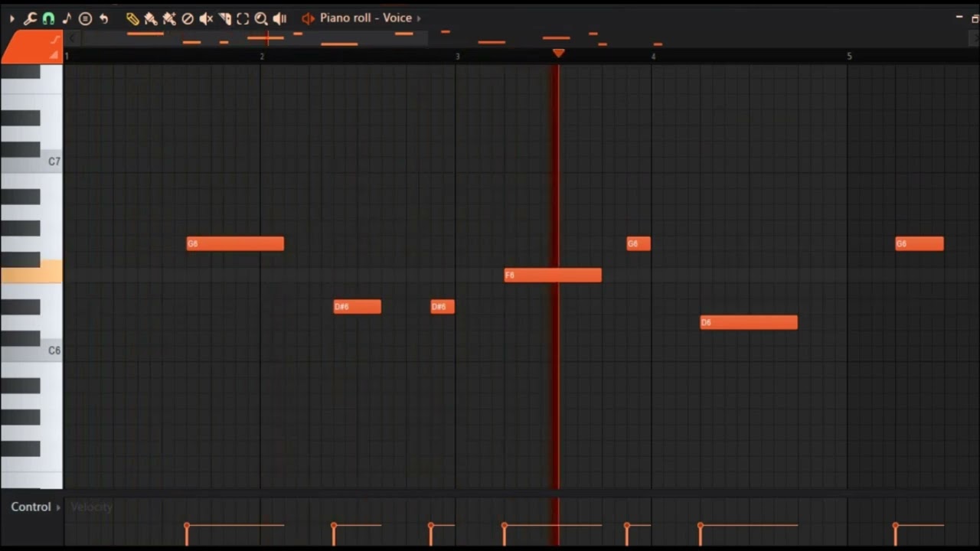Viewport: 980px width, 551px height.
Task: Click the slide triangle icon in orange corner
Action: [54, 54]
